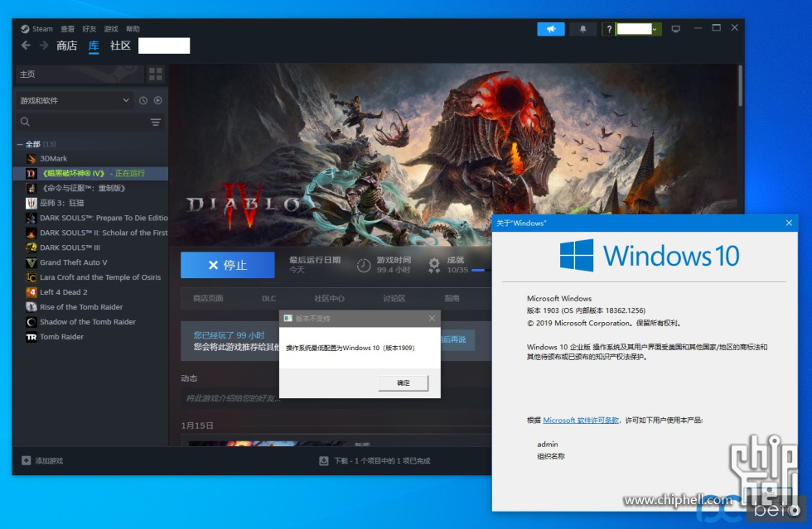Open the notifications bell icon
This screenshot has width=812, height=529.
582,29
